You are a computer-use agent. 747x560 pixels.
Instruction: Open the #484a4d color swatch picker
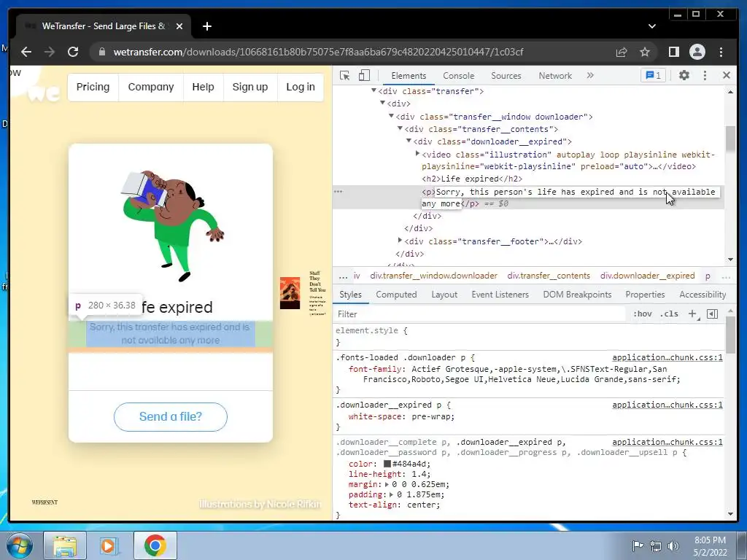[387, 464]
